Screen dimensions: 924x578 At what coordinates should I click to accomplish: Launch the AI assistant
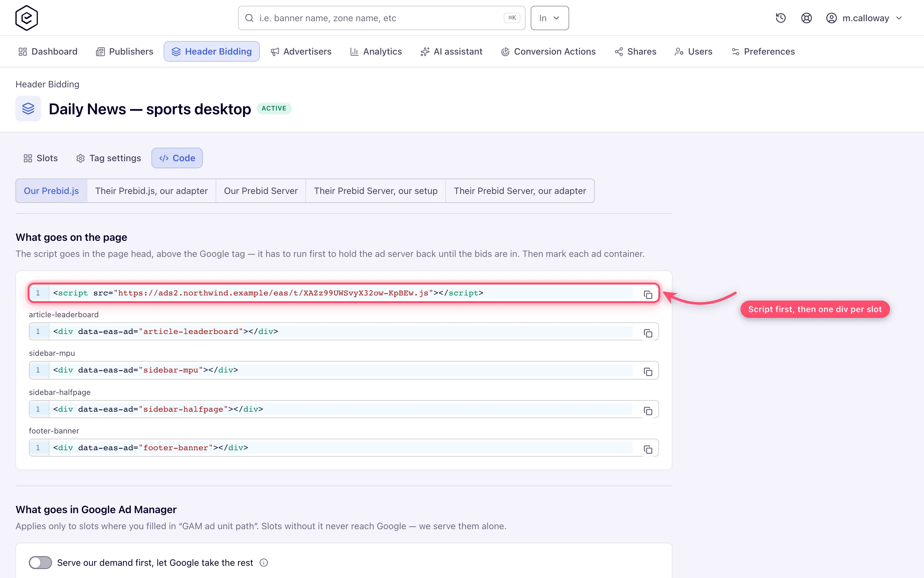pos(451,51)
